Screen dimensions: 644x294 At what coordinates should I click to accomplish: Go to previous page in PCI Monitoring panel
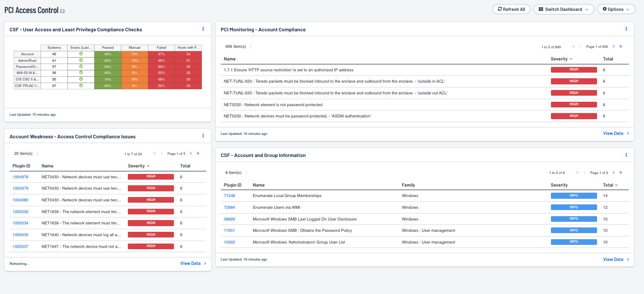pos(581,47)
